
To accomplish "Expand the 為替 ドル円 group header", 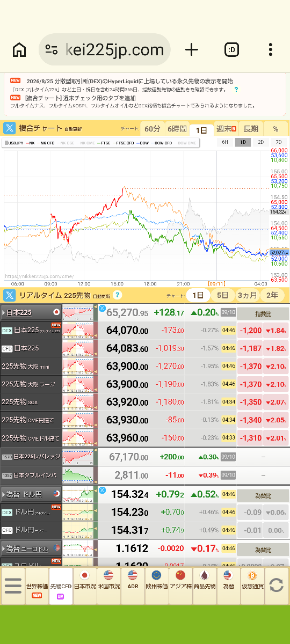I will pos(31,494).
